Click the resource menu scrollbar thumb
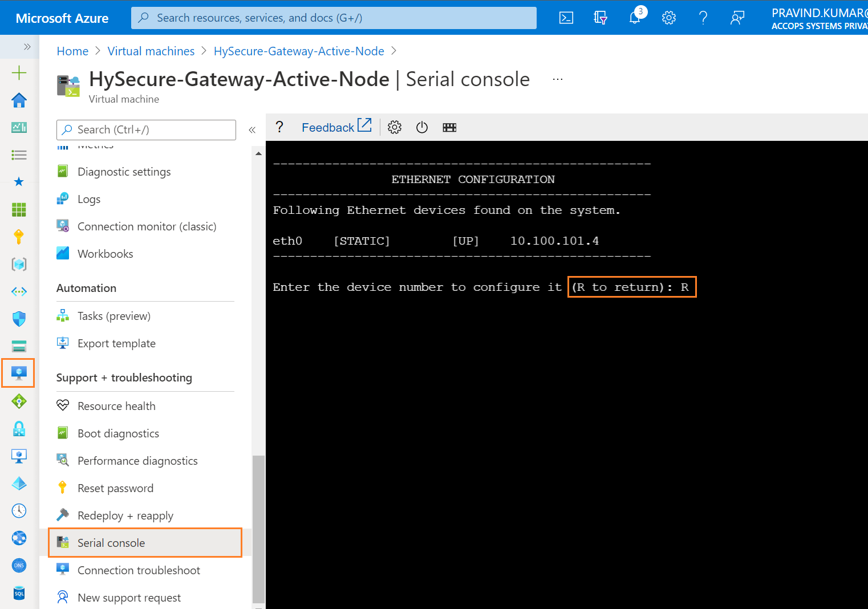Image resolution: width=868 pixels, height=609 pixels. [258, 529]
